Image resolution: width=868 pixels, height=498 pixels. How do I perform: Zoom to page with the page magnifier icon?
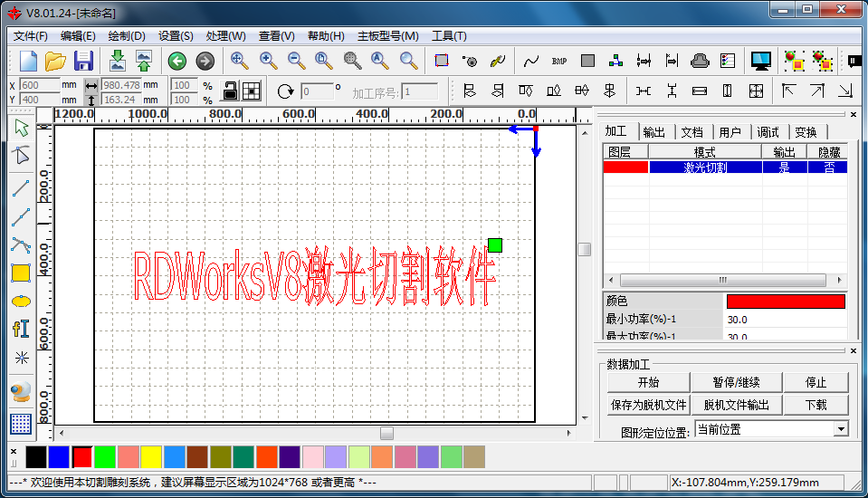pos(324,61)
